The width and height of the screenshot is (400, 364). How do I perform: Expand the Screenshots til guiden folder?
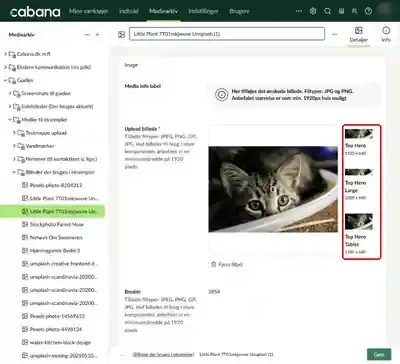click(10, 93)
